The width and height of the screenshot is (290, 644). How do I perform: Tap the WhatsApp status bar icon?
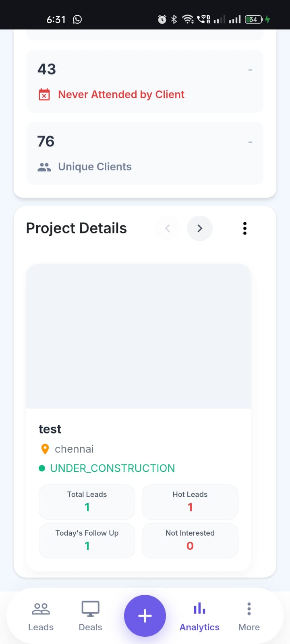pos(77,19)
